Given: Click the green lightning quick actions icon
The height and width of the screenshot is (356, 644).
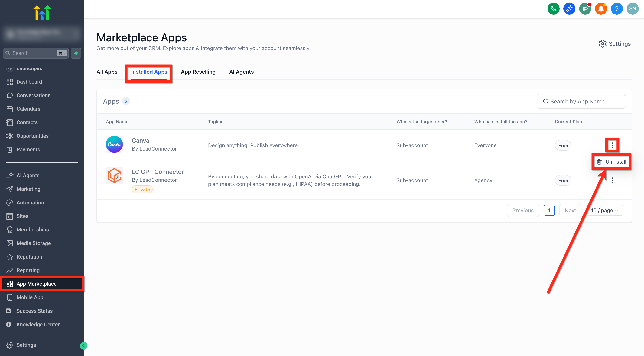Looking at the screenshot, I should [76, 53].
